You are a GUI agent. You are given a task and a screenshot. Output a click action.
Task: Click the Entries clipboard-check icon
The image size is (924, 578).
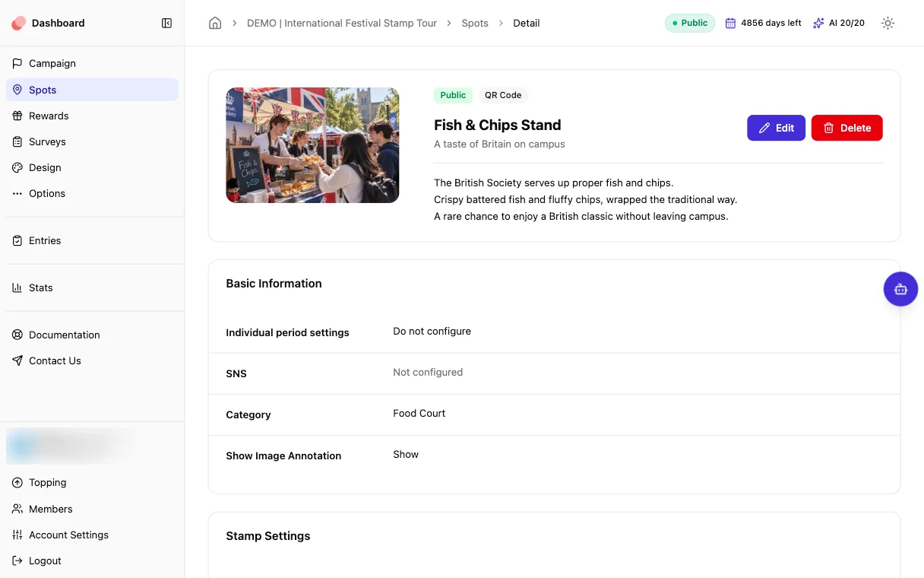pyautogui.click(x=17, y=240)
